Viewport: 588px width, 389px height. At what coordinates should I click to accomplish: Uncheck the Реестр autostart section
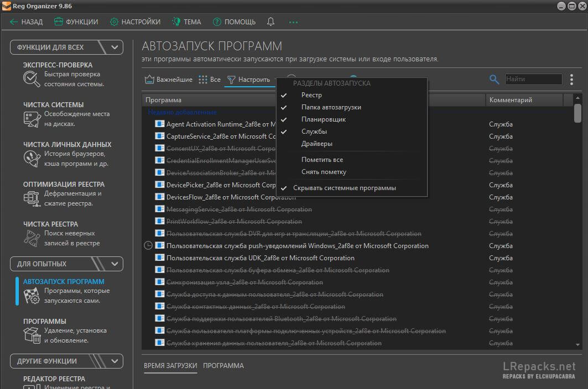point(311,95)
